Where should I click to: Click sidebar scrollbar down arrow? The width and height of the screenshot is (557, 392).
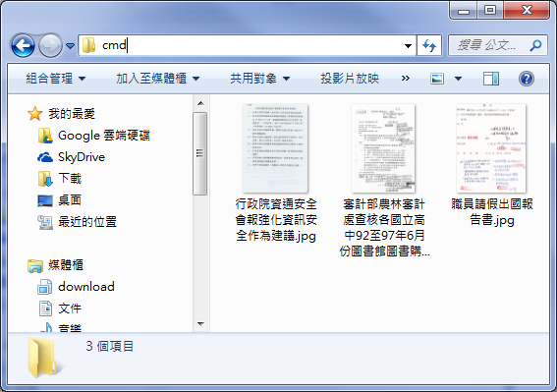click(200, 324)
